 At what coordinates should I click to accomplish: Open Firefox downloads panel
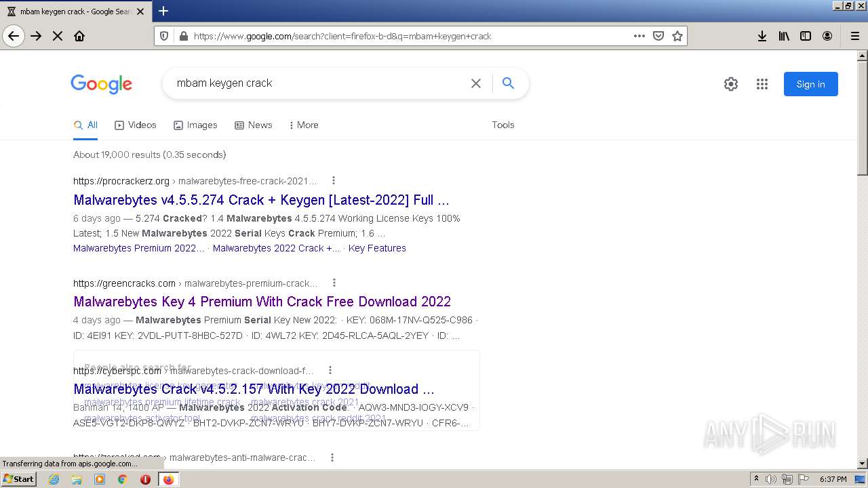click(762, 36)
